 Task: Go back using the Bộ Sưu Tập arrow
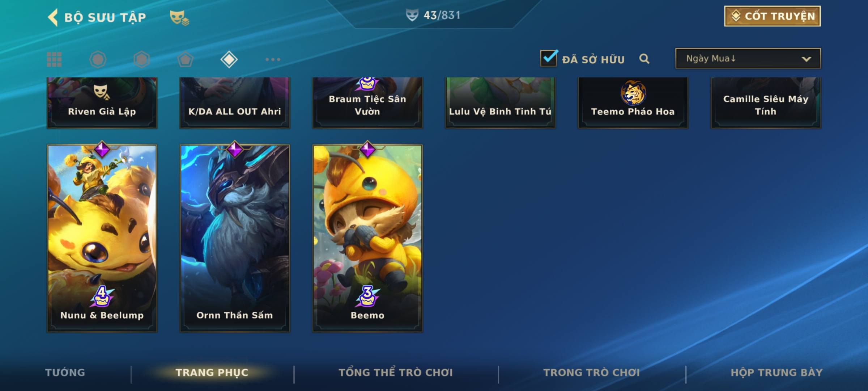pos(53,17)
